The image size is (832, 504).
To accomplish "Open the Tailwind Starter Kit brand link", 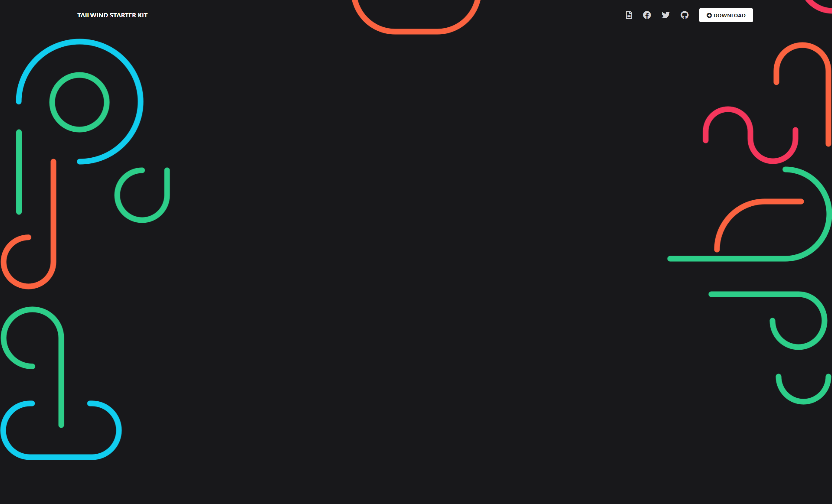I will (x=112, y=15).
